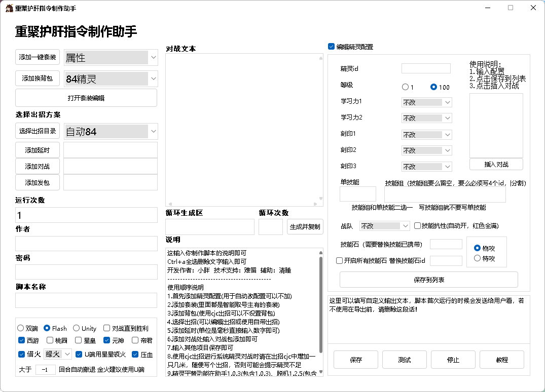The width and height of the screenshot is (545, 392).
Task: Click 添加发包 button
Action: coord(38,183)
